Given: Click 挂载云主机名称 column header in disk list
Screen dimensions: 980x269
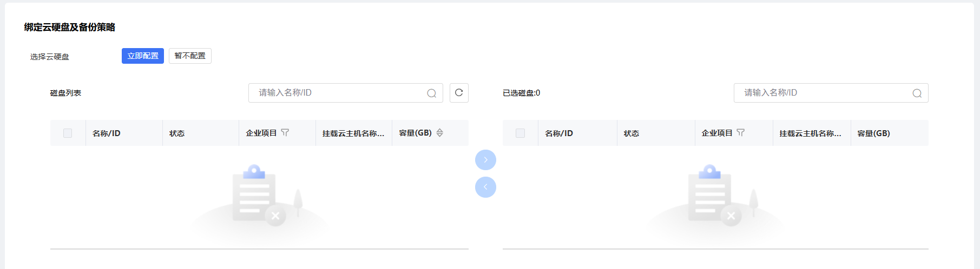Looking at the screenshot, I should (x=353, y=133).
